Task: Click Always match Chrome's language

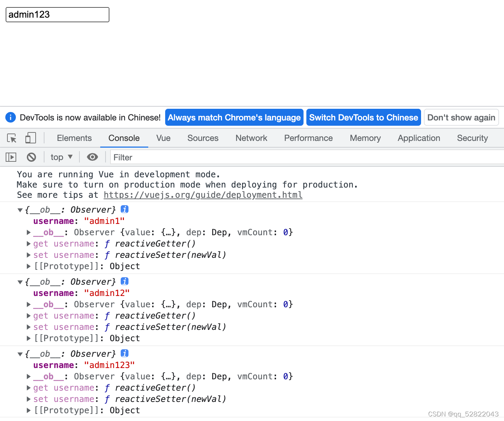Action: (234, 117)
